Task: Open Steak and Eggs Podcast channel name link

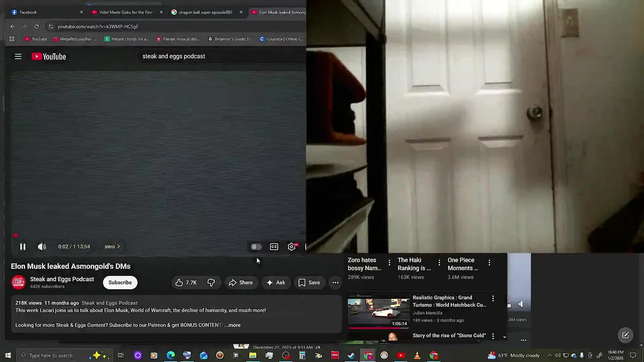Action: point(62,279)
